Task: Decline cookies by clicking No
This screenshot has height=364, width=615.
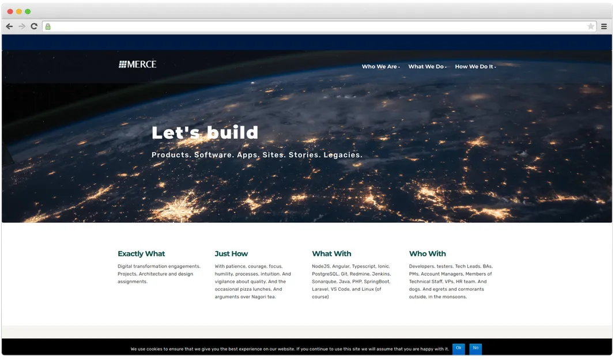Action: tap(476, 348)
